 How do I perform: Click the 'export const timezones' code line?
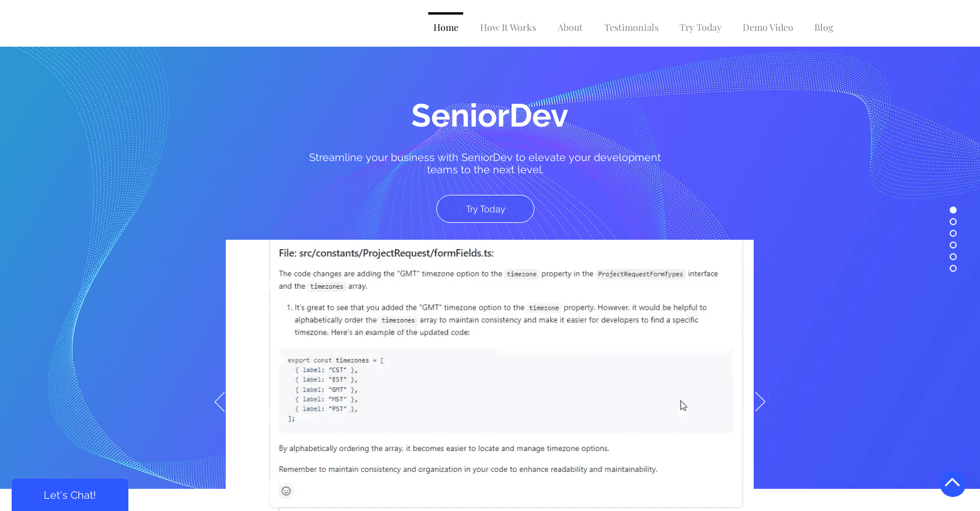335,360
